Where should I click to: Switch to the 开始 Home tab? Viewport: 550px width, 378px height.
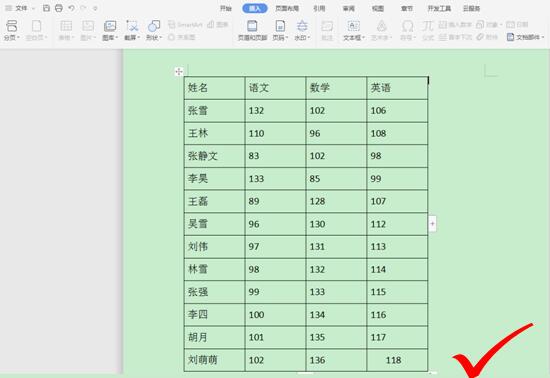pos(226,8)
